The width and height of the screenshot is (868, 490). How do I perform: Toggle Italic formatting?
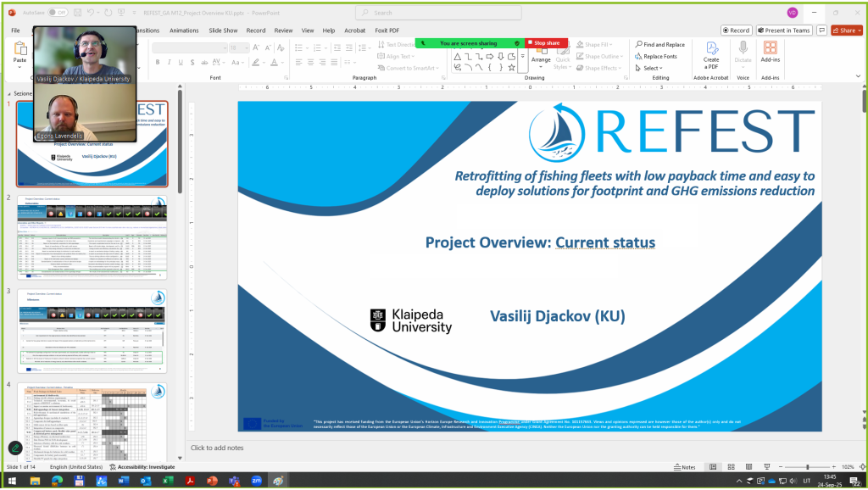[x=169, y=63]
